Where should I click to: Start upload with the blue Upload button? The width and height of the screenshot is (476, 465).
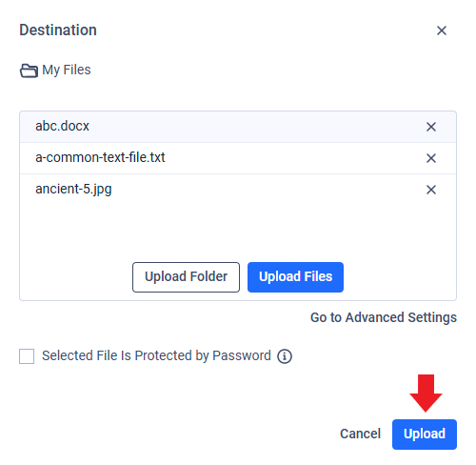425,435
